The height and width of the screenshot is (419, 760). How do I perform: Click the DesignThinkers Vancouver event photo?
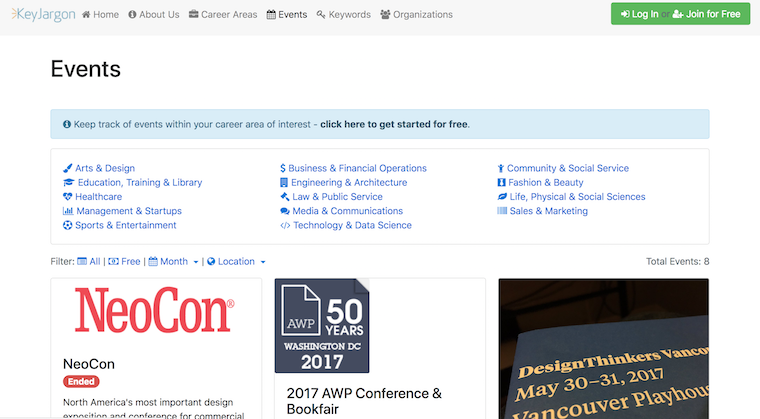(x=604, y=349)
